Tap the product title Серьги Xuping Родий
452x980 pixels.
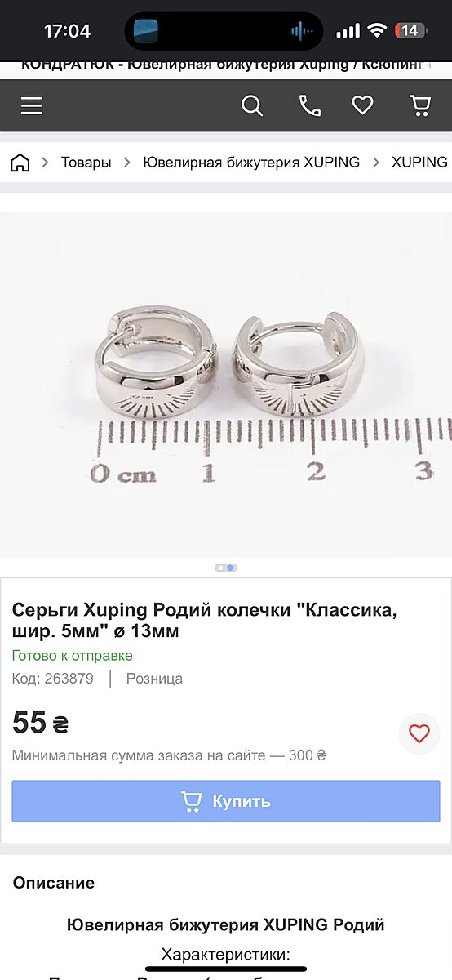click(x=204, y=621)
